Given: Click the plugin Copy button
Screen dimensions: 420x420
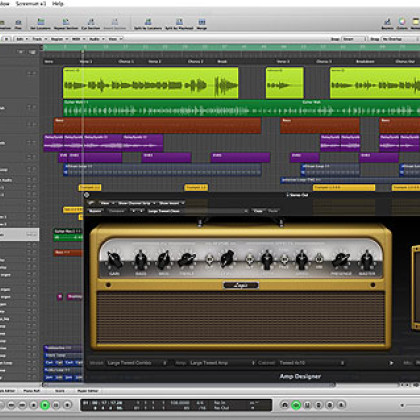Looking at the screenshot, I should (258, 211).
